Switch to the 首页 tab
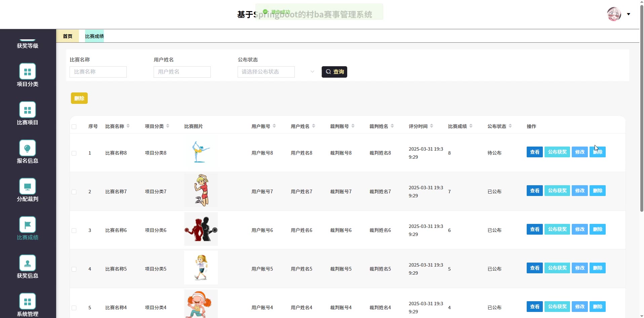 [68, 36]
